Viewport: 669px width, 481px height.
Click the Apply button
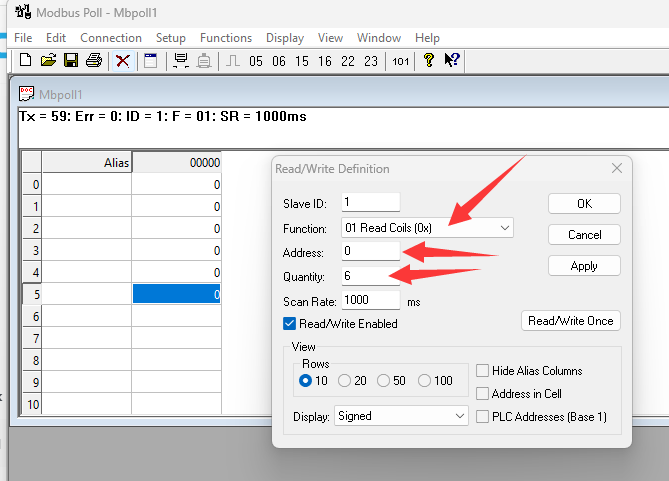(584, 266)
